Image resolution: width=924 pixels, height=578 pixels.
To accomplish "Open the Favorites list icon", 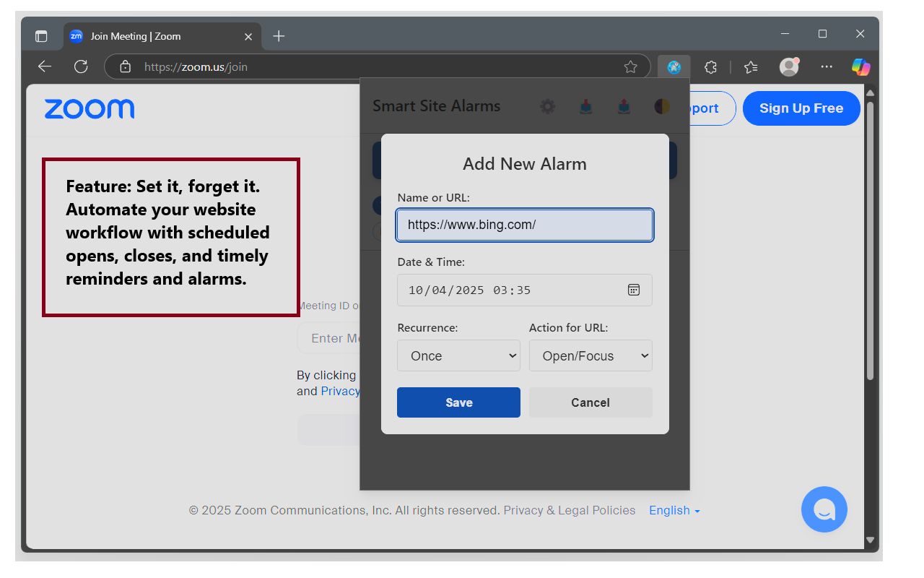I will (x=751, y=66).
